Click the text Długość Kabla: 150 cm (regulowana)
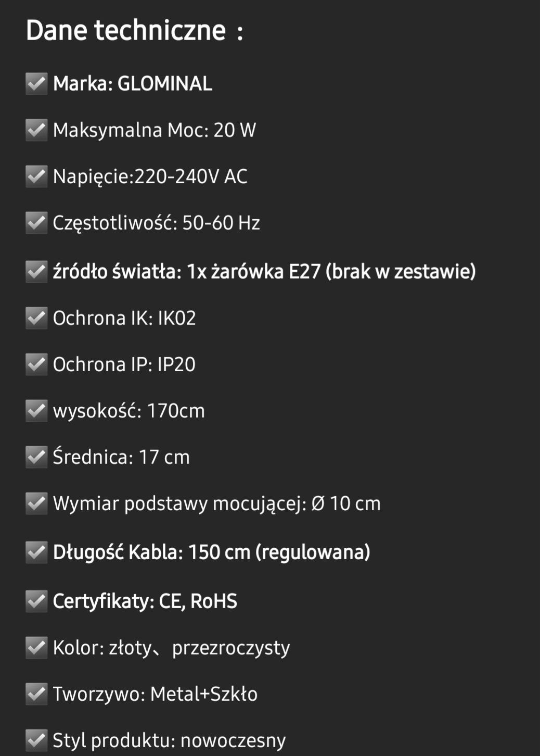540x756 pixels. tap(212, 552)
